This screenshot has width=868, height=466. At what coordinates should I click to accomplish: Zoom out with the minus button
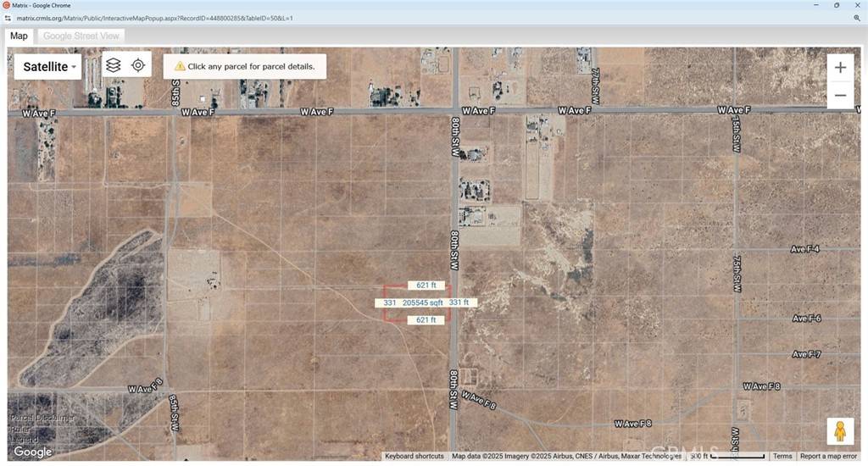pos(839,95)
